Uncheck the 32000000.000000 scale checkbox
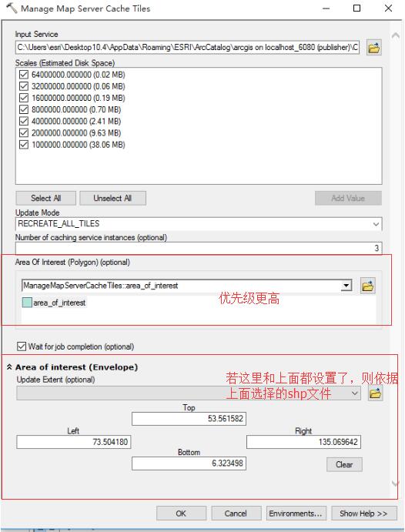This screenshot has height=532, width=405. click(x=24, y=86)
